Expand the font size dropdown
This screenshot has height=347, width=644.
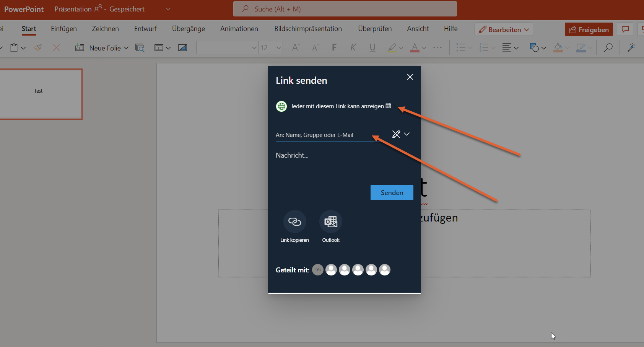(x=278, y=48)
